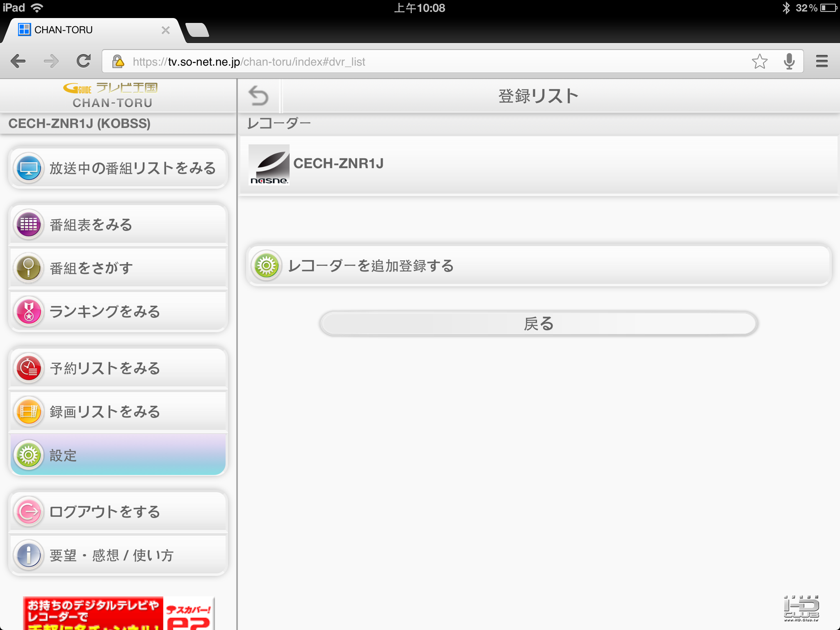Open 放送中の番組リストをみる menu item
The width and height of the screenshot is (840, 630).
pos(118,168)
